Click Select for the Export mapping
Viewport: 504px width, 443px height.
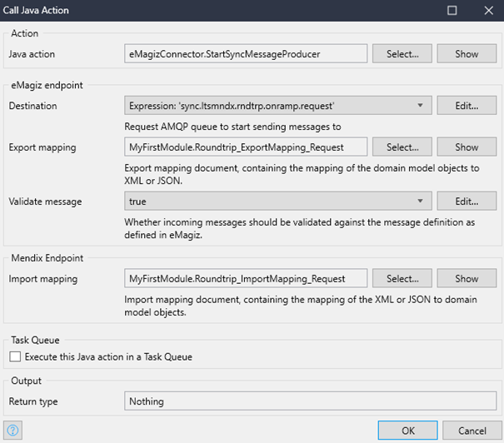pyautogui.click(x=402, y=147)
